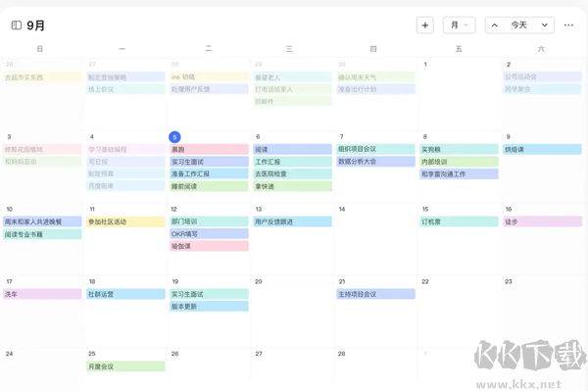Open the faded ins 初稿 event
Screen dimensions: 588x391
(209, 76)
